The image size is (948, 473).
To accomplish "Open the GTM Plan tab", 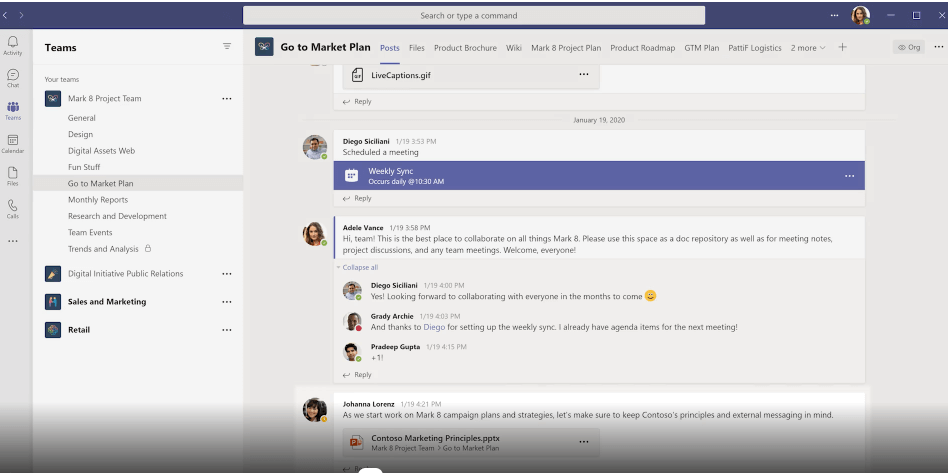I will click(x=701, y=48).
